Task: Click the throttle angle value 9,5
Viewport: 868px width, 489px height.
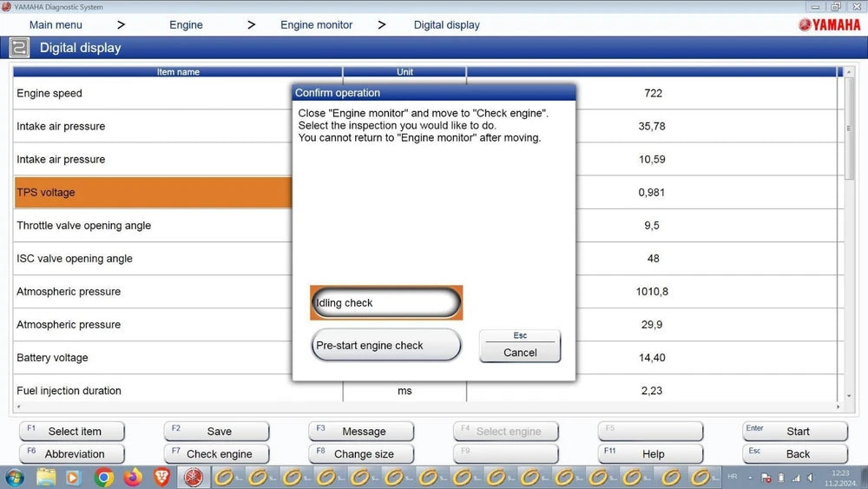Action: coord(652,226)
